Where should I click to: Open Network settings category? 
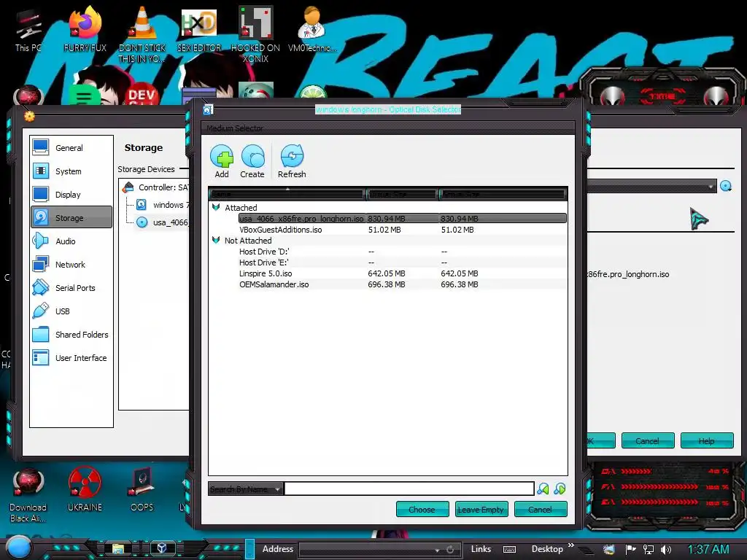pyautogui.click(x=71, y=264)
